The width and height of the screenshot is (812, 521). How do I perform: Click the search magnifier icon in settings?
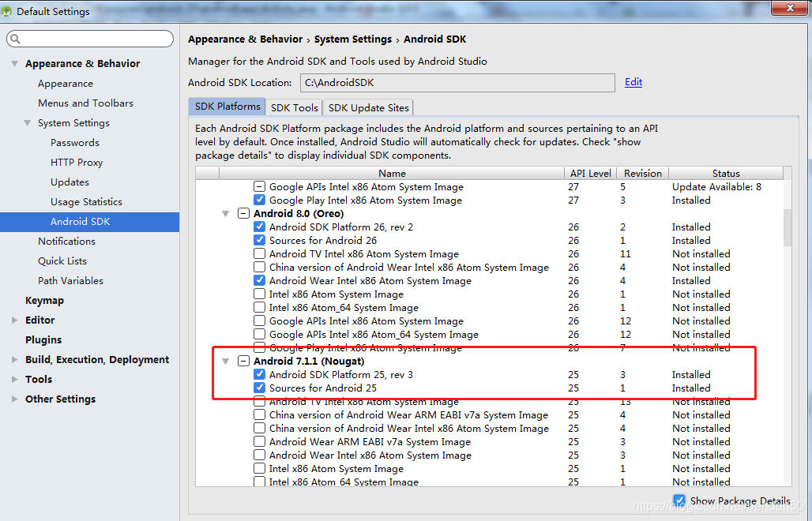15,39
